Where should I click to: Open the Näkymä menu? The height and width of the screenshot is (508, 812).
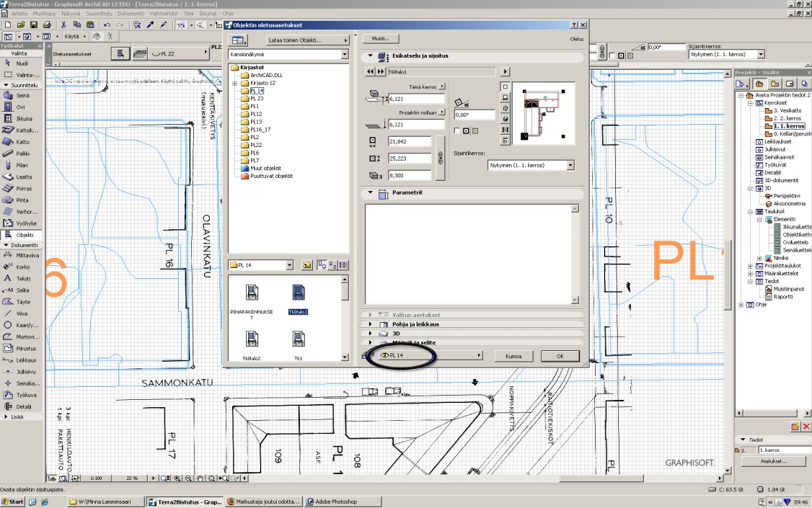coord(71,14)
